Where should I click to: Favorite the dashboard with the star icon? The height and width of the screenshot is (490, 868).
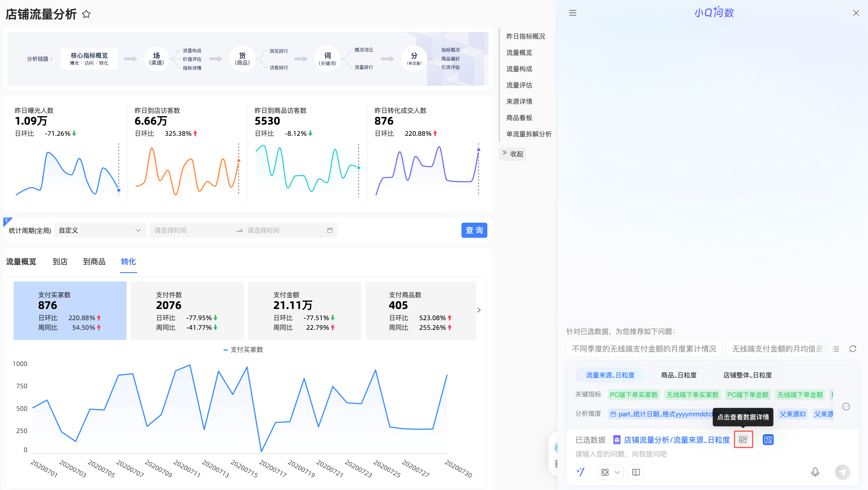click(x=86, y=14)
